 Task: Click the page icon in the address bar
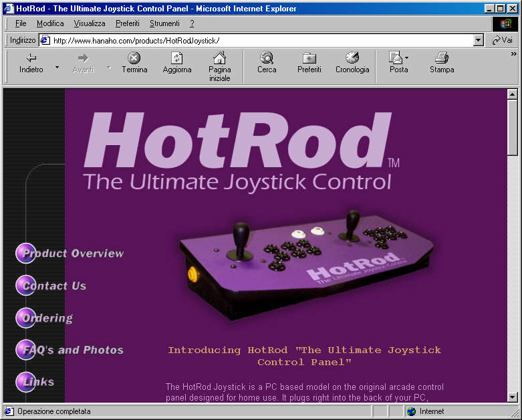[45, 41]
